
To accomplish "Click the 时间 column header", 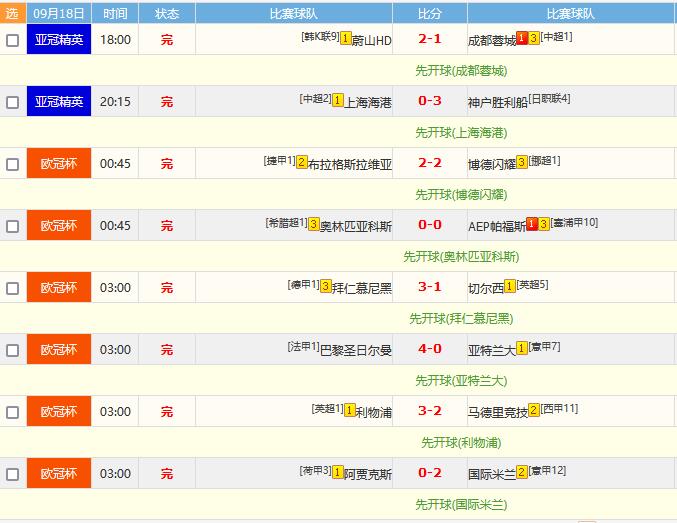I will tap(115, 13).
